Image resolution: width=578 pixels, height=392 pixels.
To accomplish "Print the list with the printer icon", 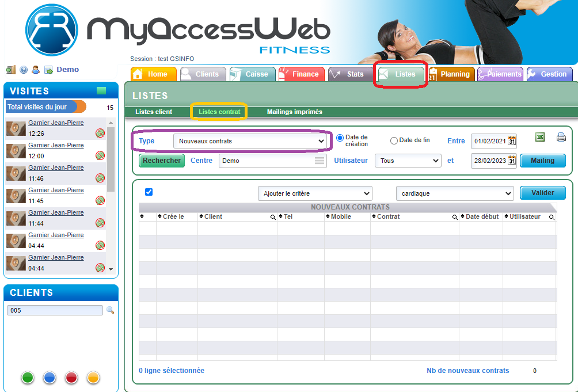I will point(561,137).
